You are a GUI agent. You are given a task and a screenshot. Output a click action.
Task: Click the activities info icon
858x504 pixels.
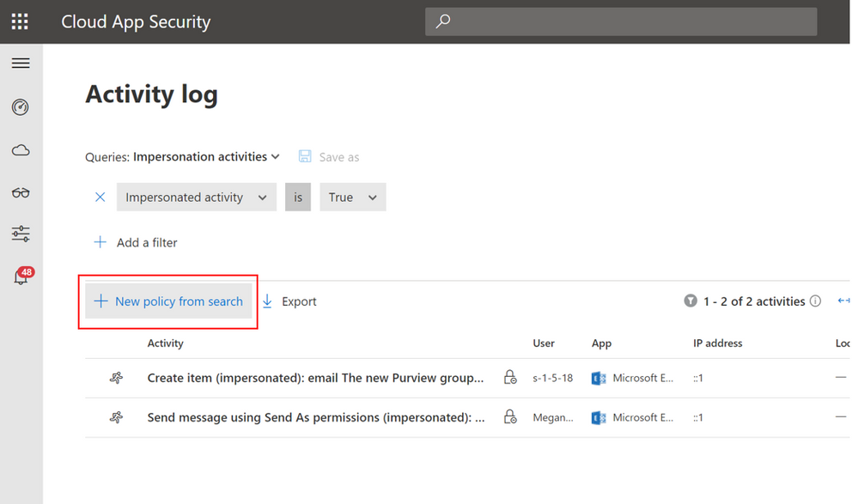pyautogui.click(x=816, y=301)
